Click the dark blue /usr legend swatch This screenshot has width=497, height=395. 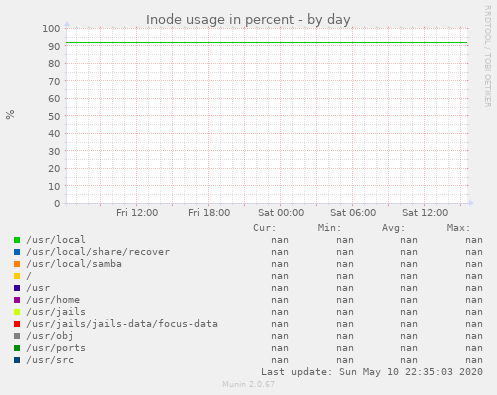tap(17, 288)
